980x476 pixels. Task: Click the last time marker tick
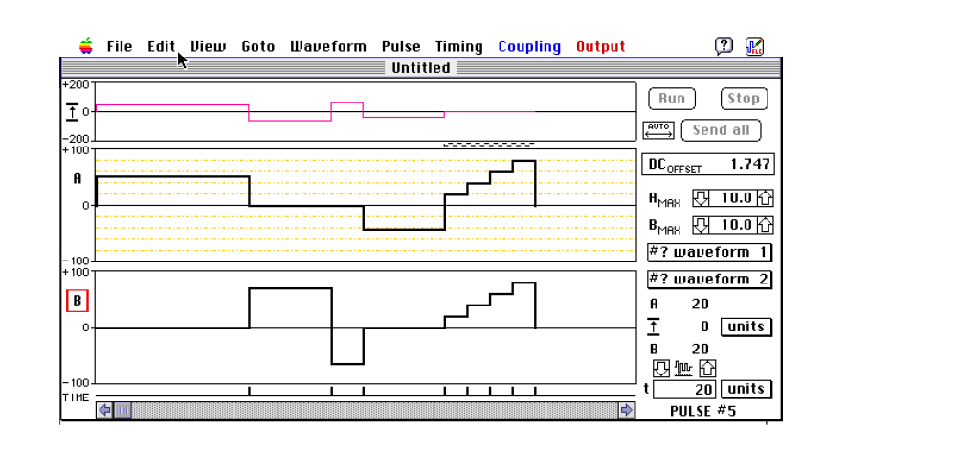(x=535, y=391)
